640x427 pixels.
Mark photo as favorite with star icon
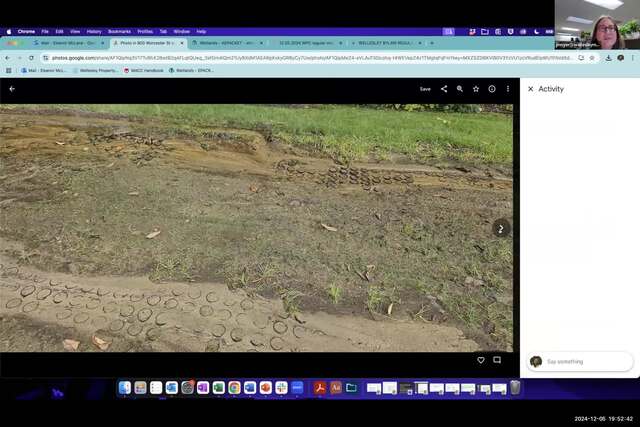(476, 89)
